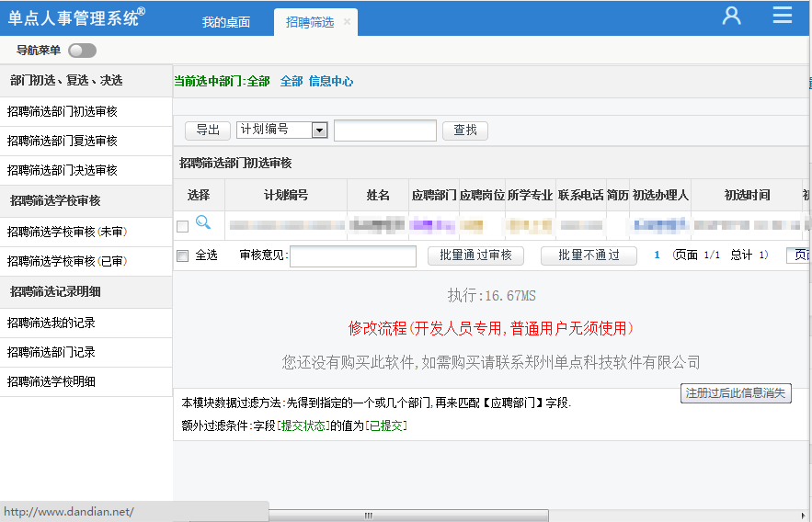Click the 初选时间 column header

747,195
